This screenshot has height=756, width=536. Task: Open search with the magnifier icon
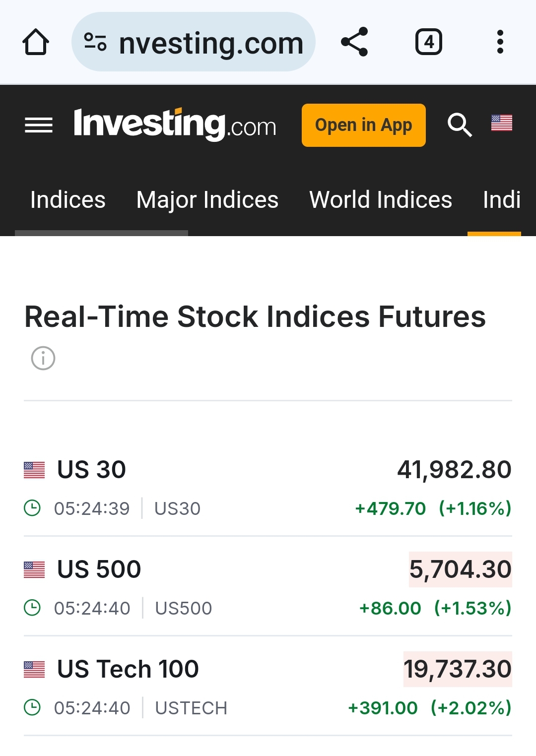coord(460,125)
